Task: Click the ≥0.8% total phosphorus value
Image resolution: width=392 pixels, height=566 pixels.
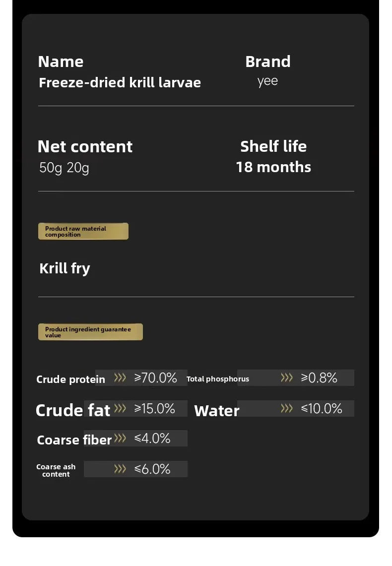Action: (x=319, y=378)
